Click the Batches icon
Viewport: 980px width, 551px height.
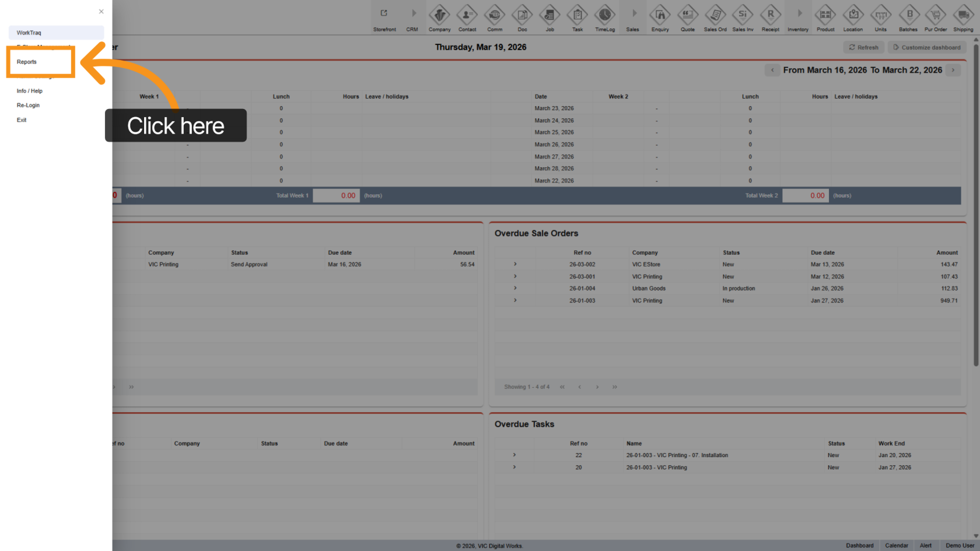click(908, 15)
